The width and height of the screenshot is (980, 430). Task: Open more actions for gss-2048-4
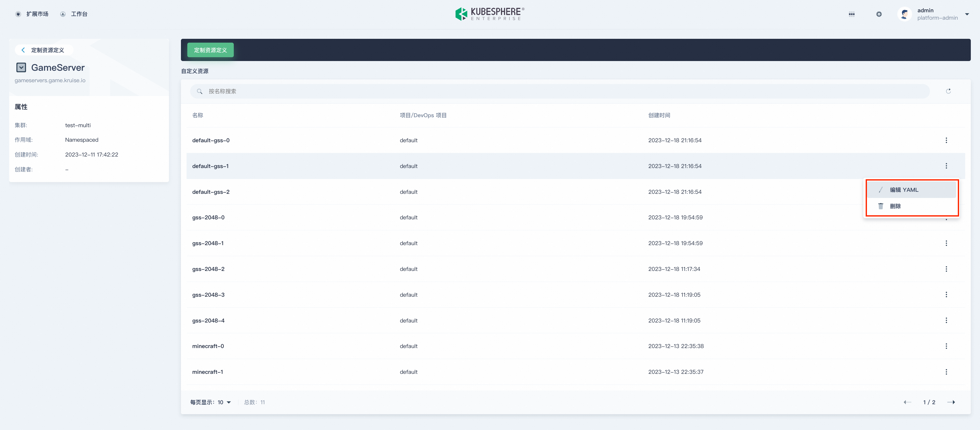[946, 320]
